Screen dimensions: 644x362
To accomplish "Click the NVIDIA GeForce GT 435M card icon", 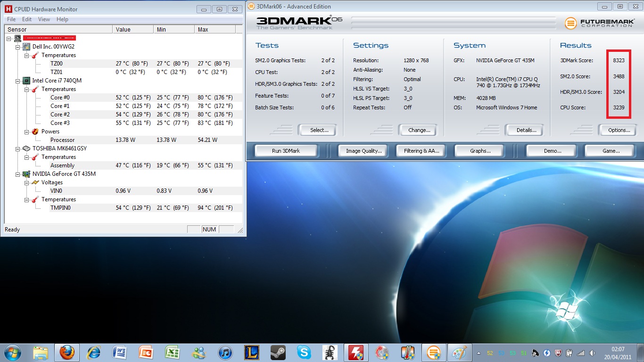I will [26, 174].
